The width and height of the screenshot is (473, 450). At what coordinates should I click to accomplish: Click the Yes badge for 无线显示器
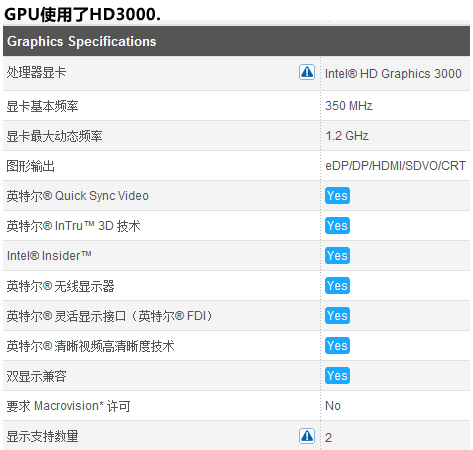(337, 286)
